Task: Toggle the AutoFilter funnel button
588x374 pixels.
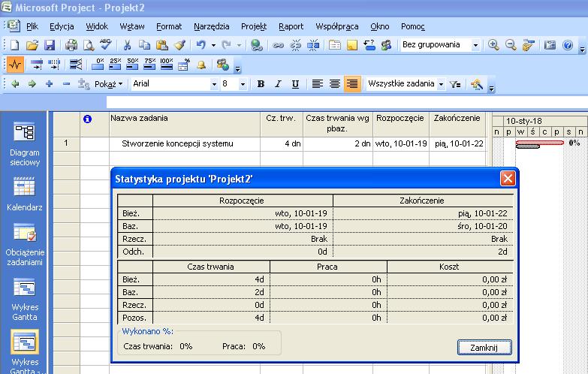Action: (x=455, y=84)
